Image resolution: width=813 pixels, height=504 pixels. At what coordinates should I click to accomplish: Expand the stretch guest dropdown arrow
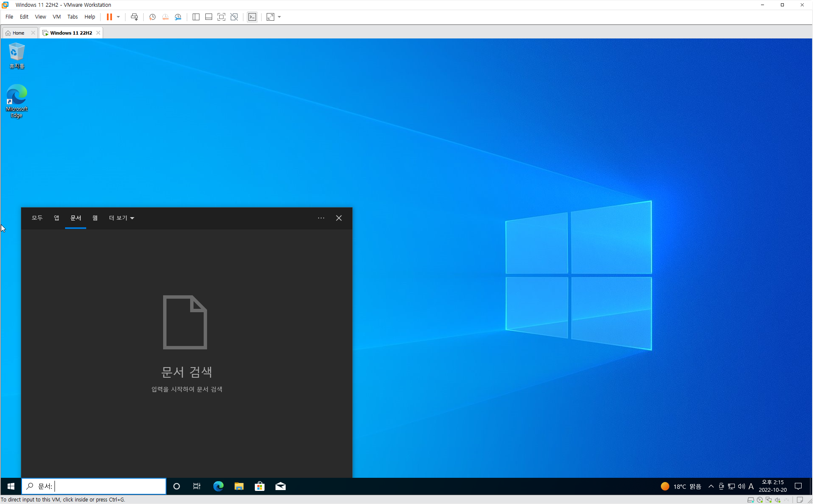click(279, 17)
